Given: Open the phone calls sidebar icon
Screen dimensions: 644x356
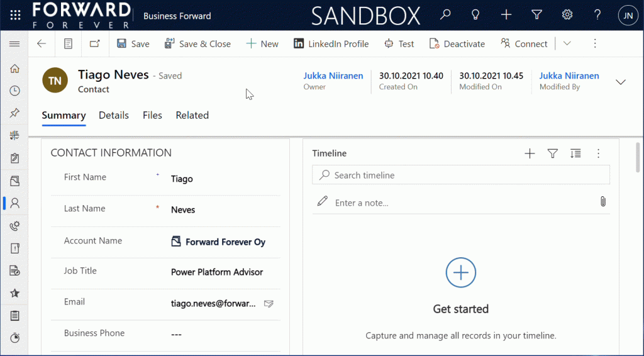Looking at the screenshot, I should (x=15, y=225).
